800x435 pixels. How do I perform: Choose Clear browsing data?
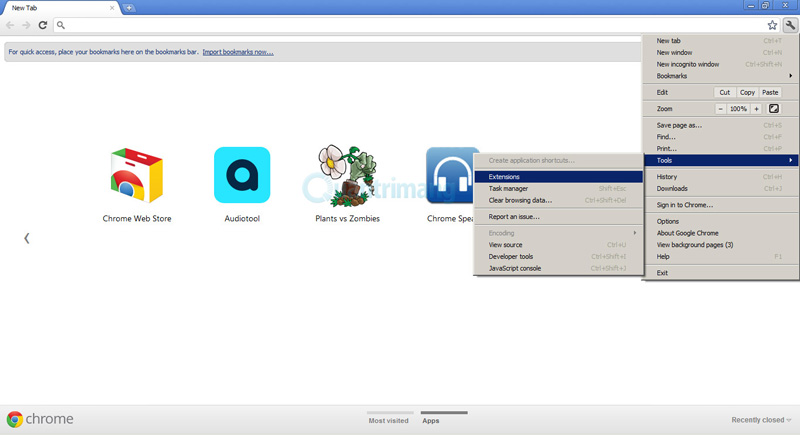tap(558, 200)
